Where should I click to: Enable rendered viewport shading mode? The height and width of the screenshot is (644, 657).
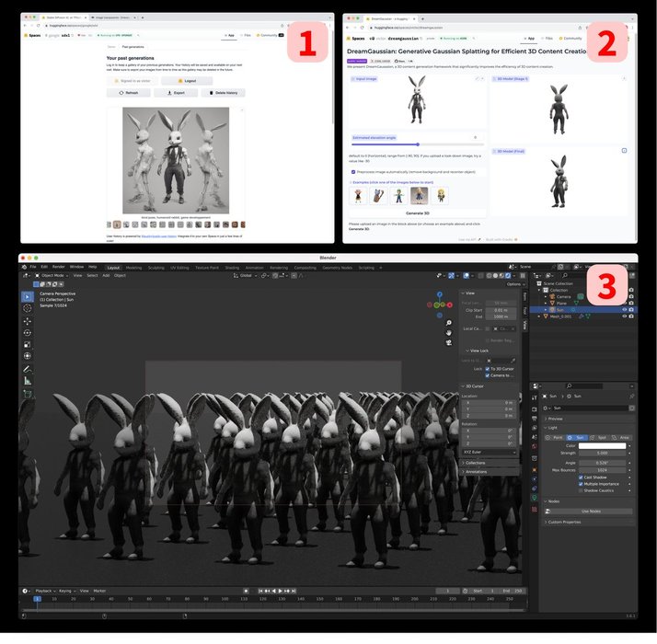(508, 276)
